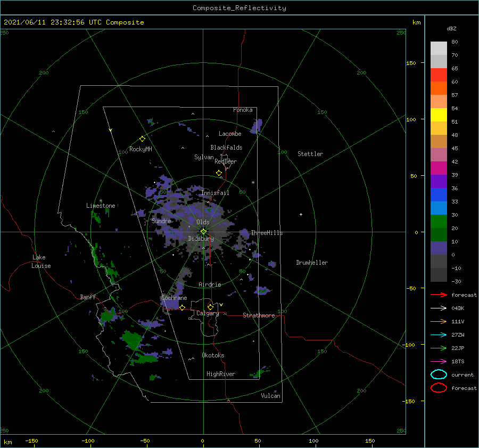
Task: Click the Limestone label on the map
Action: 101,206
